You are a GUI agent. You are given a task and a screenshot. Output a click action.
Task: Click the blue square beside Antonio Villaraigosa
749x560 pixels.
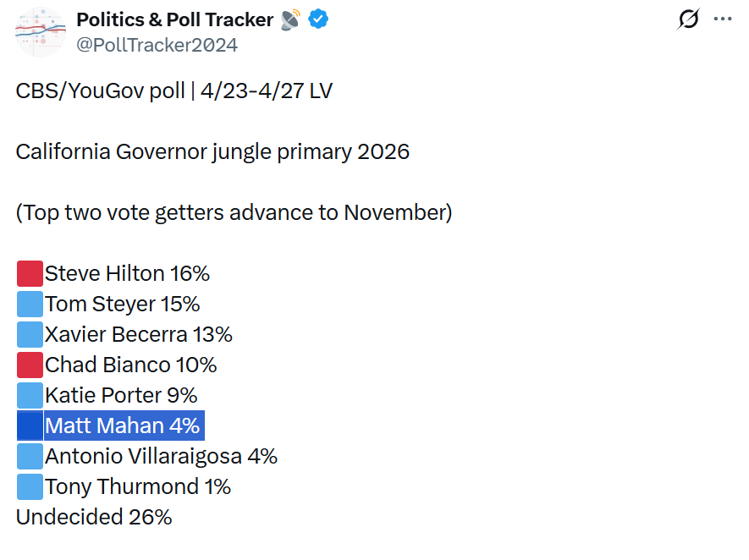[30, 456]
